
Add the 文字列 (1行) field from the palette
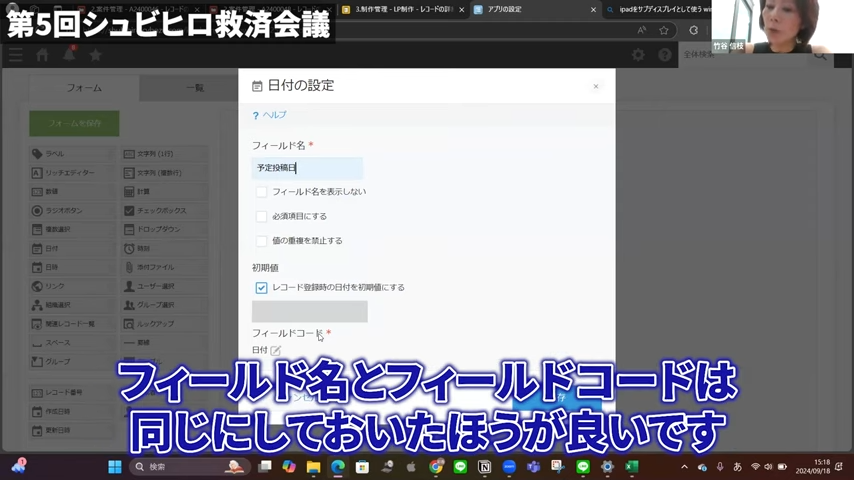click(164, 154)
